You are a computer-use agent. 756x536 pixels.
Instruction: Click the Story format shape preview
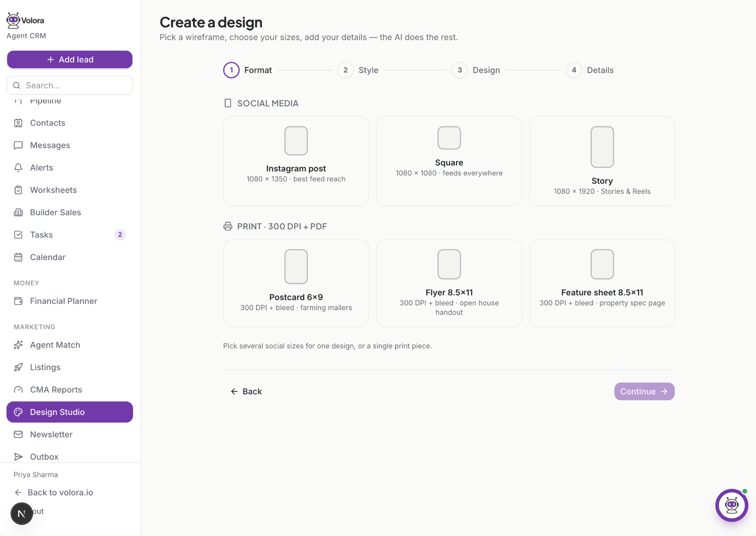click(602, 147)
